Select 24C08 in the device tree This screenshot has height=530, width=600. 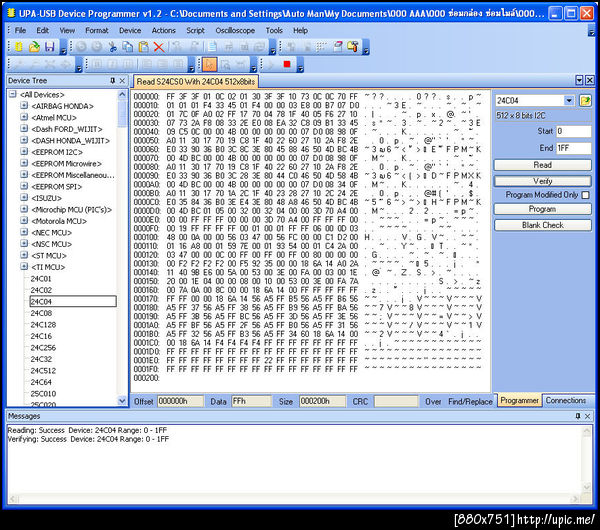coord(41,313)
